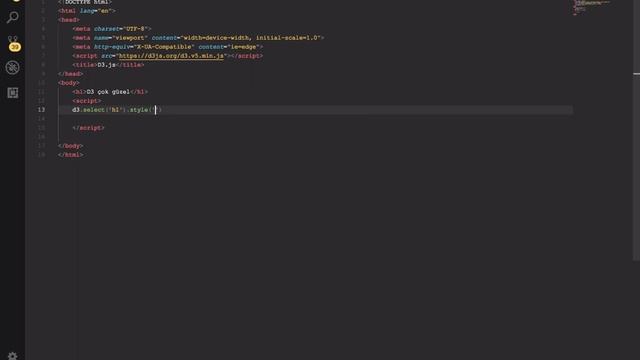The width and height of the screenshot is (640, 360).
Task: Click the title D3.js line
Action: [108, 65]
